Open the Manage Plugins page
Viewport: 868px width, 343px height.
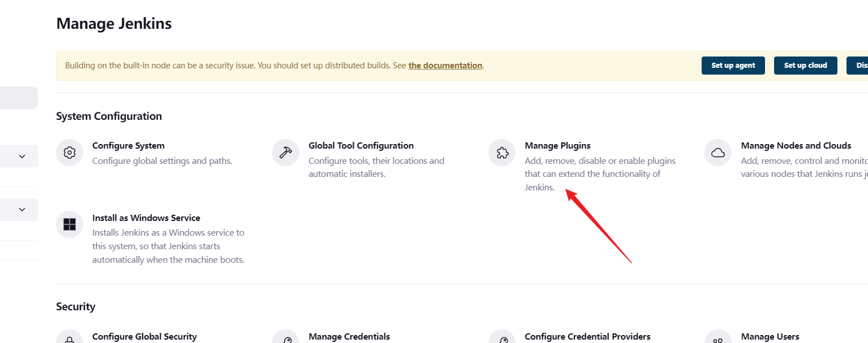coord(557,146)
